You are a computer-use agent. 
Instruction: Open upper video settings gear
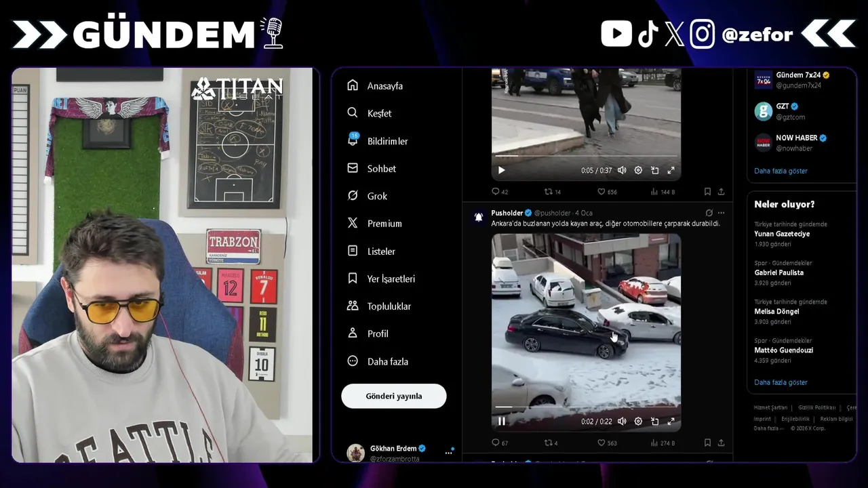click(x=638, y=171)
